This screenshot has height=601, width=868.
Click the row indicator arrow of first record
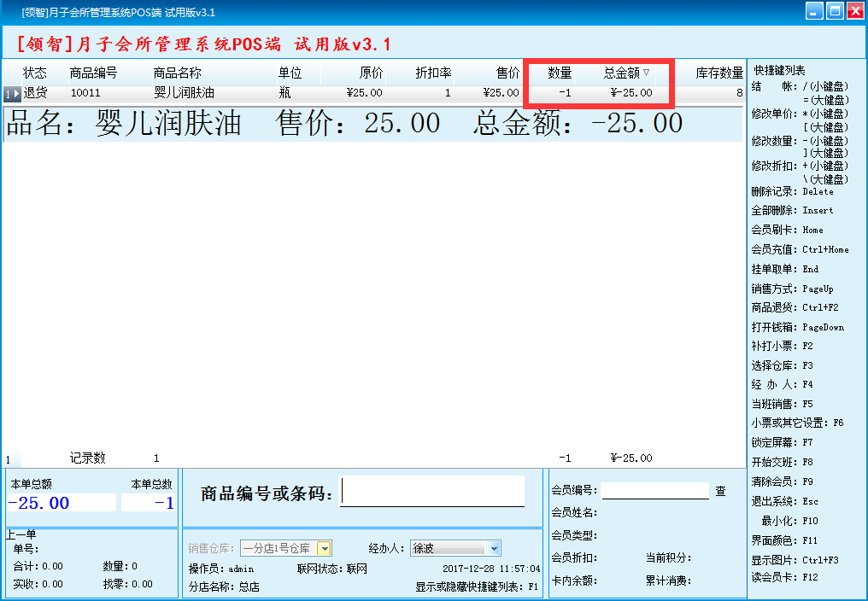click(x=11, y=94)
